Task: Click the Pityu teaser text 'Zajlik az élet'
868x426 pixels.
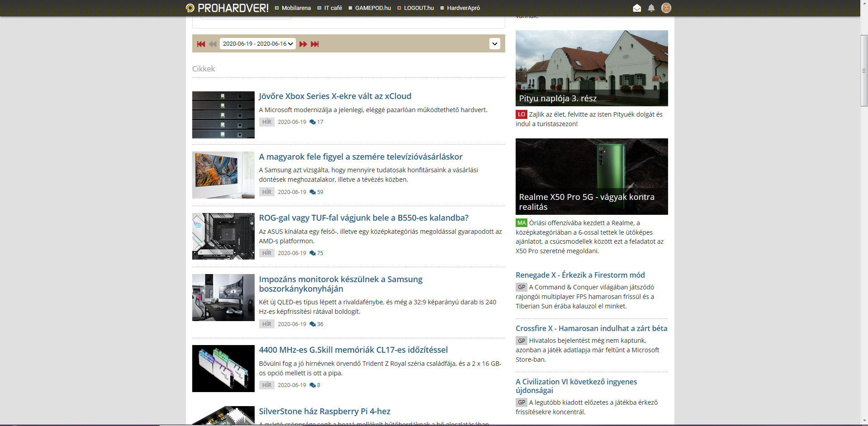Action: 549,114
